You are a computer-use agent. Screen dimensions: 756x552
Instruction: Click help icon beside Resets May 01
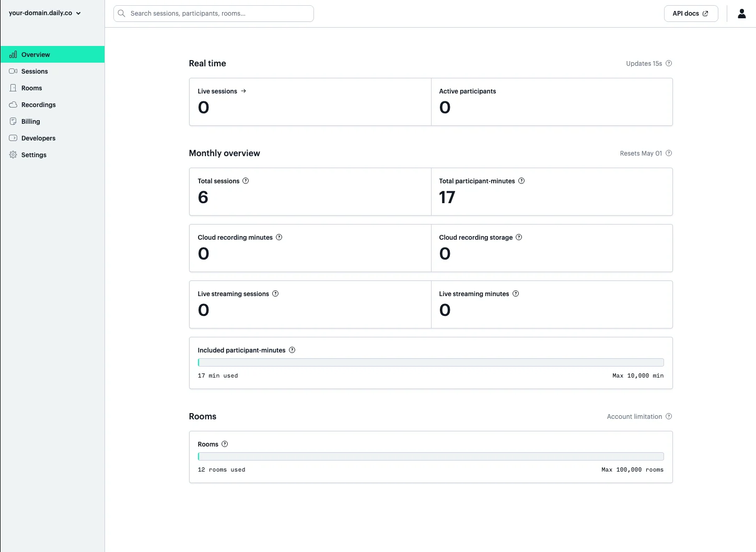click(x=669, y=153)
